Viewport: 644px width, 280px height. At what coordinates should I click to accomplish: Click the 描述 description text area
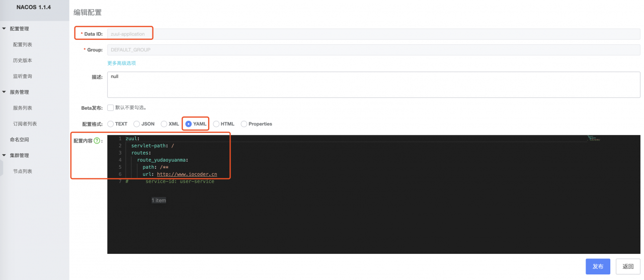[x=374, y=85]
